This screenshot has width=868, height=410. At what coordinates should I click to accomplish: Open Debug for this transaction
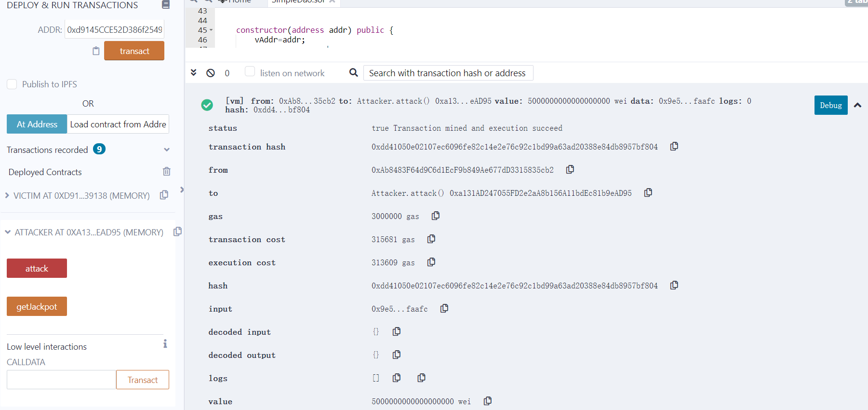tap(830, 105)
